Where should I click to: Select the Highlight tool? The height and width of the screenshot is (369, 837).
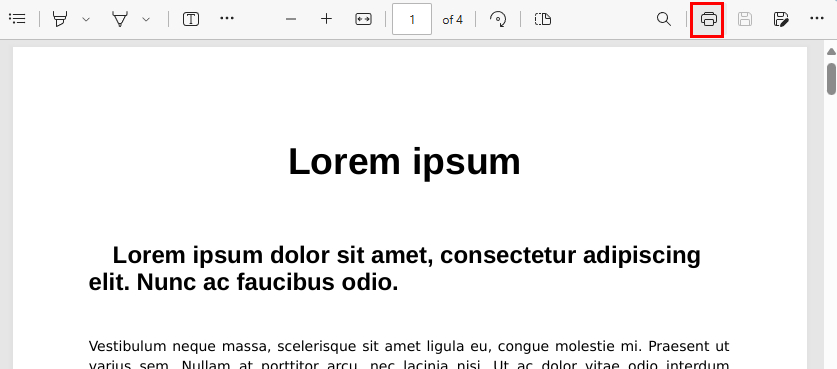point(60,19)
